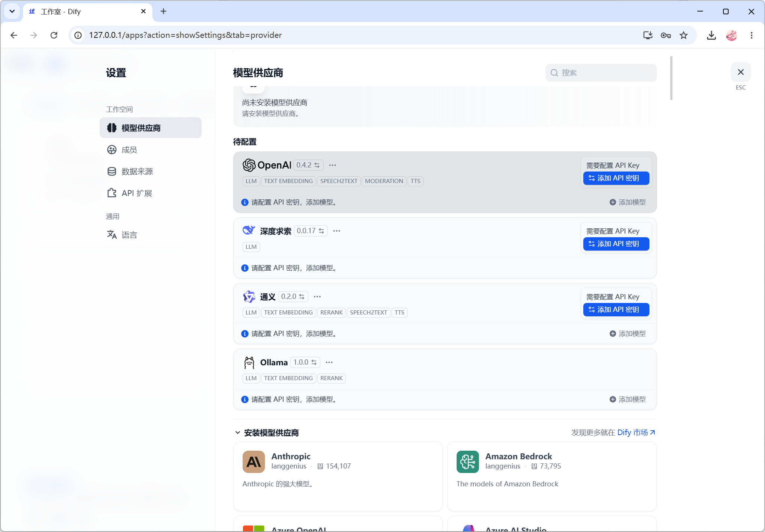The width and height of the screenshot is (765, 532).
Task: Close the 工作室 - Dify tab
Action: click(143, 12)
